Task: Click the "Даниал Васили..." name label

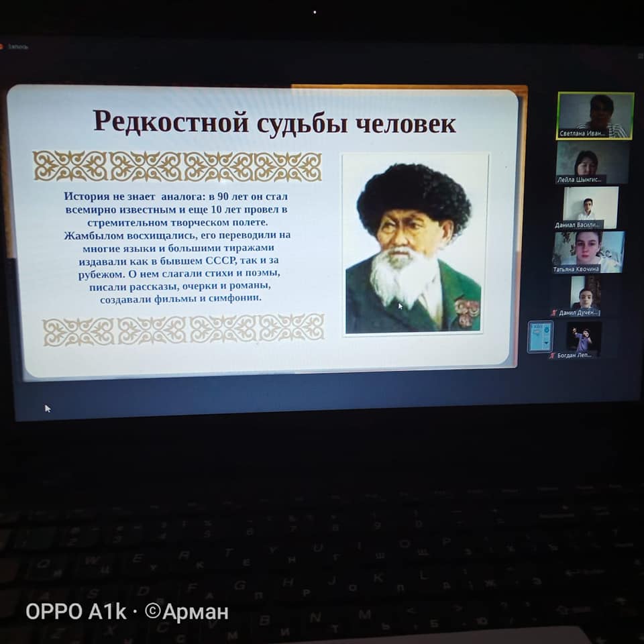Action: click(578, 225)
